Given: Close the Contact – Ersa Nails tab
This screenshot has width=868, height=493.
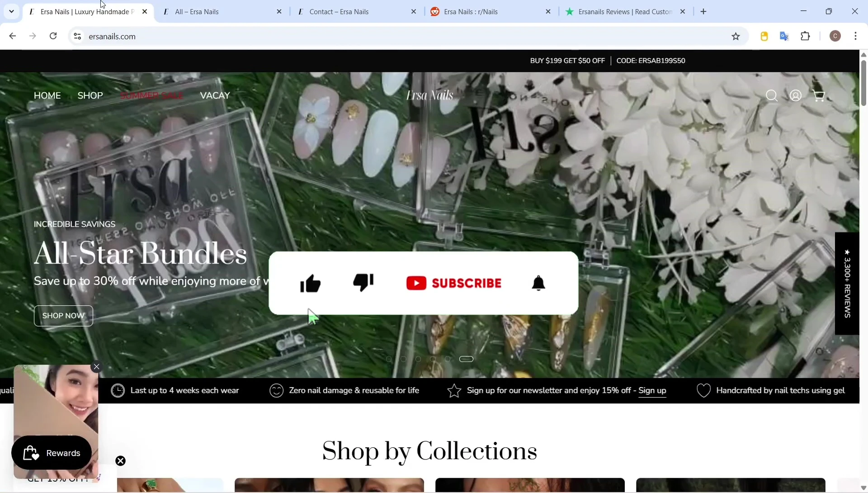Looking at the screenshot, I should coord(414,12).
